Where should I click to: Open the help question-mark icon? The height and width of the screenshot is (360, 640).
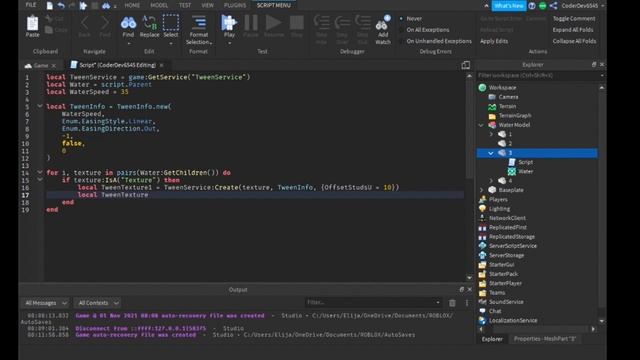[x=532, y=6]
